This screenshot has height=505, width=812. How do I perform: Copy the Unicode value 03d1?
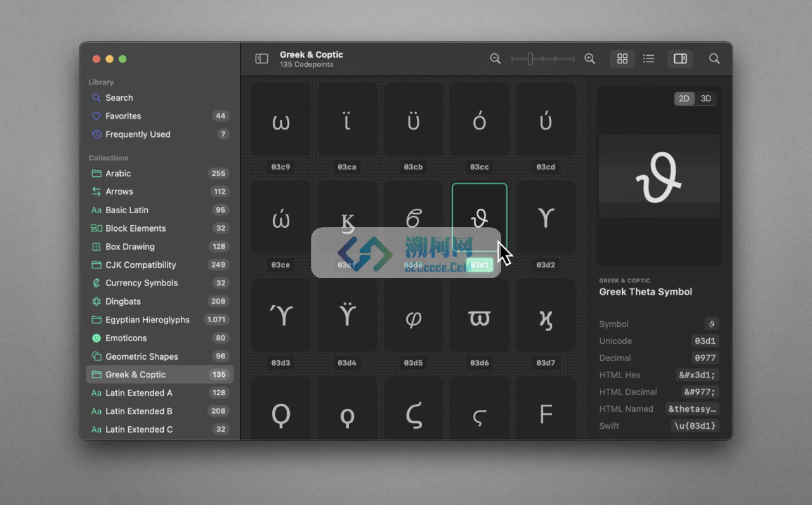point(705,341)
